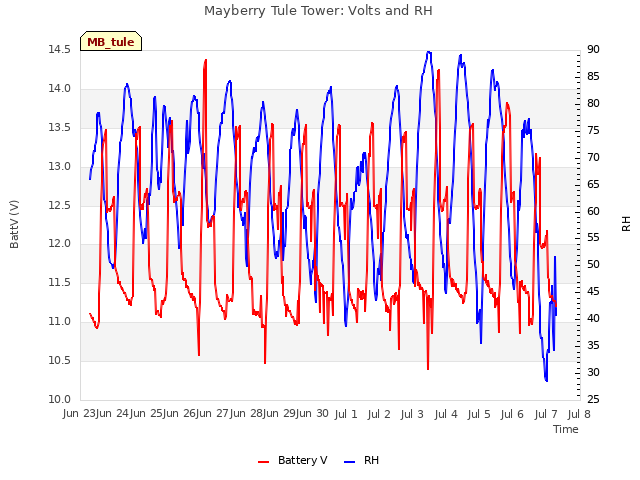
Task: Click the 'Jul 8' date label
Action: pos(579,414)
